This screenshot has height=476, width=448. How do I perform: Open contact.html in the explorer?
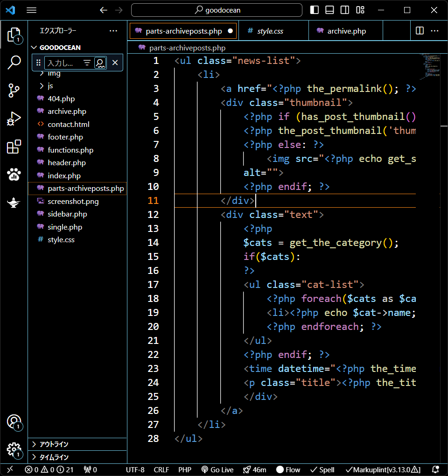[77, 124]
